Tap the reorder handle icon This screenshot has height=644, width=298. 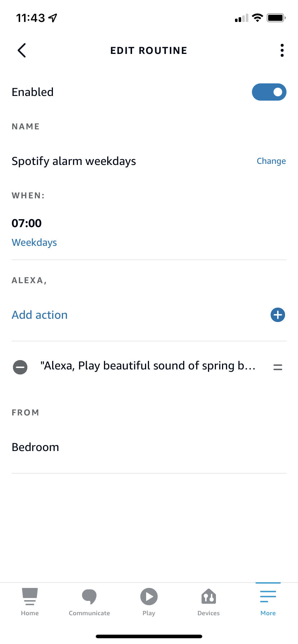(277, 367)
